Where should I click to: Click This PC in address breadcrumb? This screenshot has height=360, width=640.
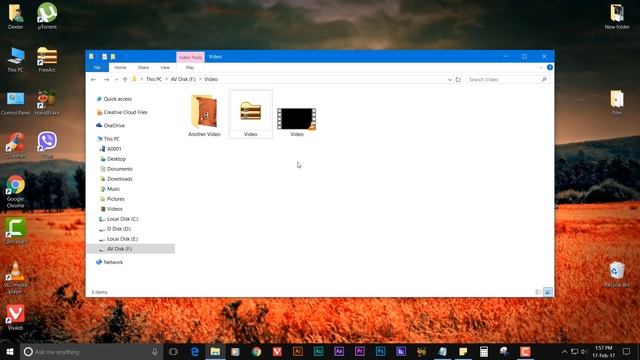tap(154, 79)
